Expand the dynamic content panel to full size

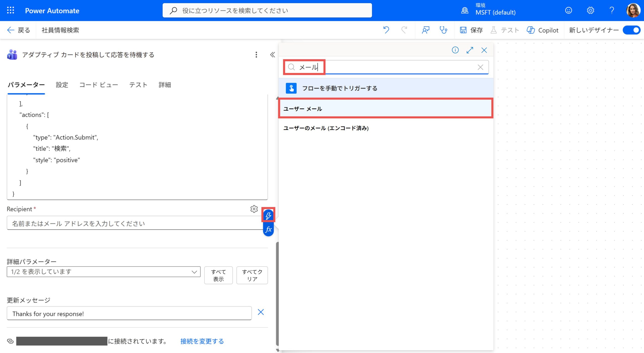click(470, 50)
